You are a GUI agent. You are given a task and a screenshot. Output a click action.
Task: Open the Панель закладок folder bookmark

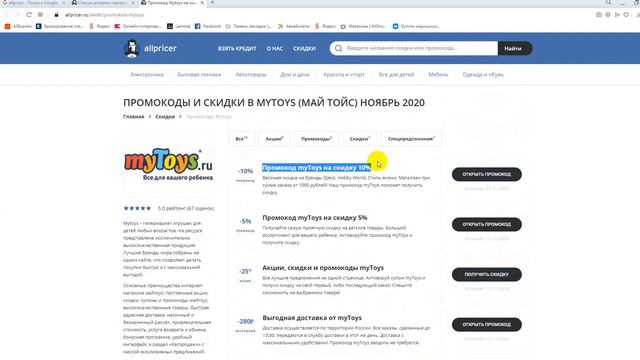point(248,26)
